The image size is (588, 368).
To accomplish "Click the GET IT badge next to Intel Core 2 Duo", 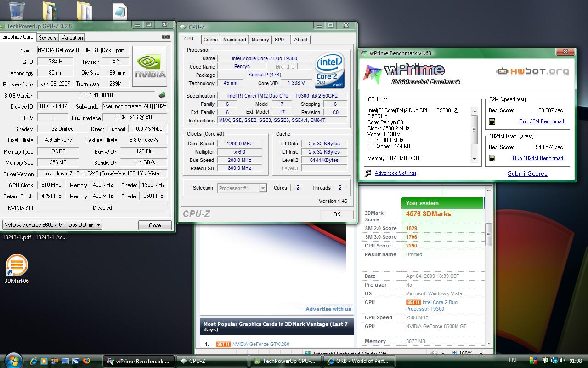I will (x=413, y=302).
